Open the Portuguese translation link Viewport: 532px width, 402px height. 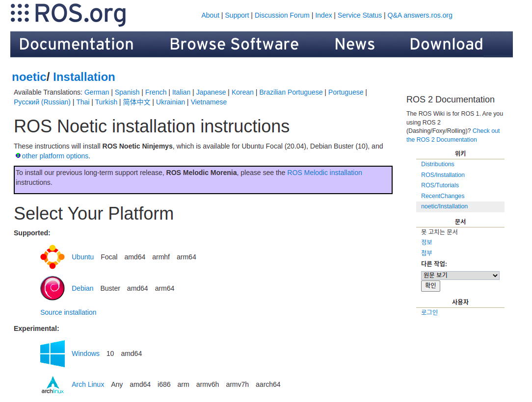[346, 92]
